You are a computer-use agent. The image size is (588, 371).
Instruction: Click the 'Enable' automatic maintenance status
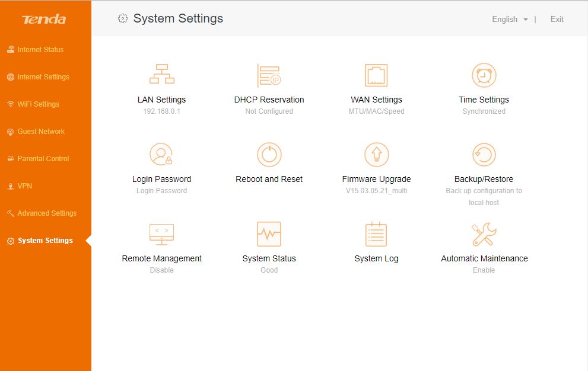(484, 270)
